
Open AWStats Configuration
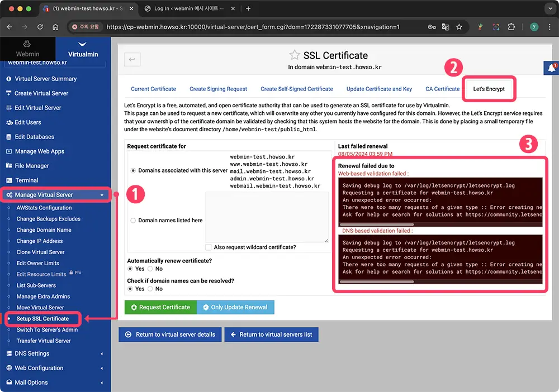[x=44, y=208]
